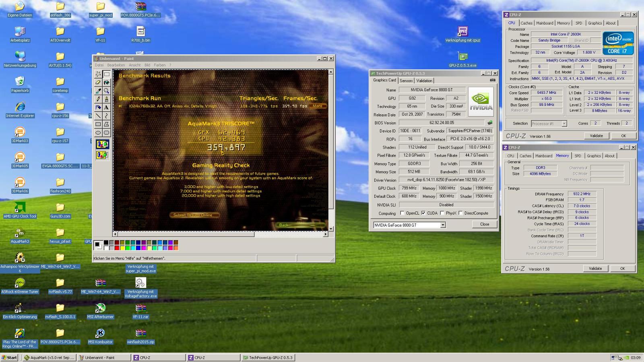Click the Start button on the taskbar

[9, 358]
